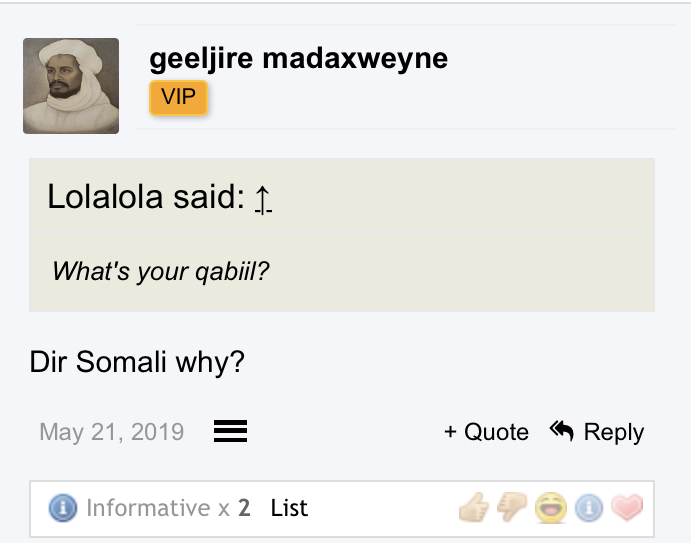Open the ratings List link
This screenshot has width=691, height=543.
click(289, 508)
